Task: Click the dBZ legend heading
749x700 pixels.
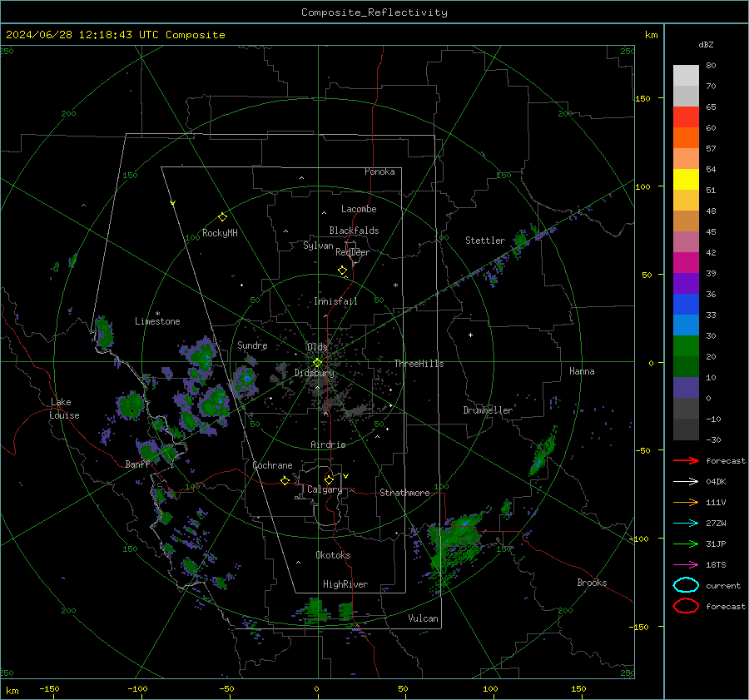Action: pos(706,44)
